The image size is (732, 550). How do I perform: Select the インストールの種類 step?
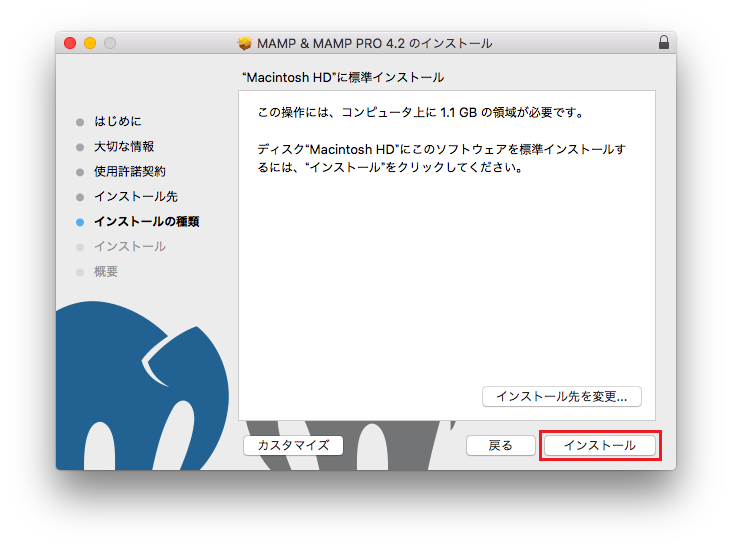click(147, 221)
